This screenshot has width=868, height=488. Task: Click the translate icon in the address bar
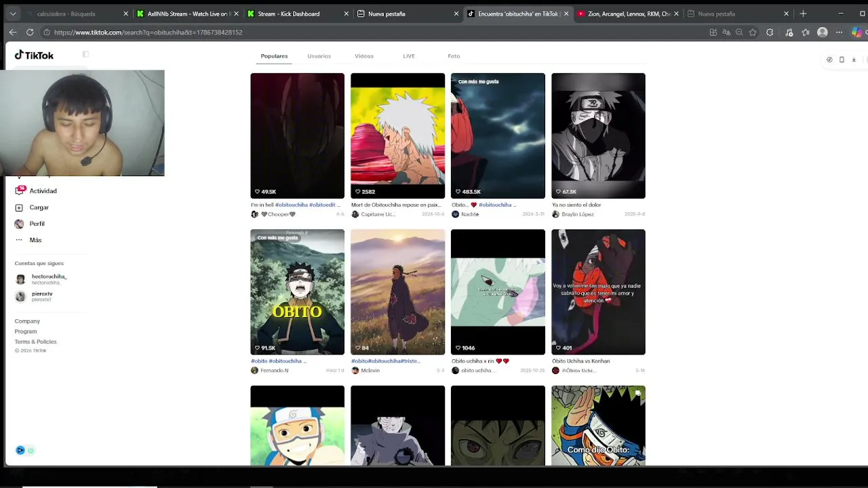(726, 32)
